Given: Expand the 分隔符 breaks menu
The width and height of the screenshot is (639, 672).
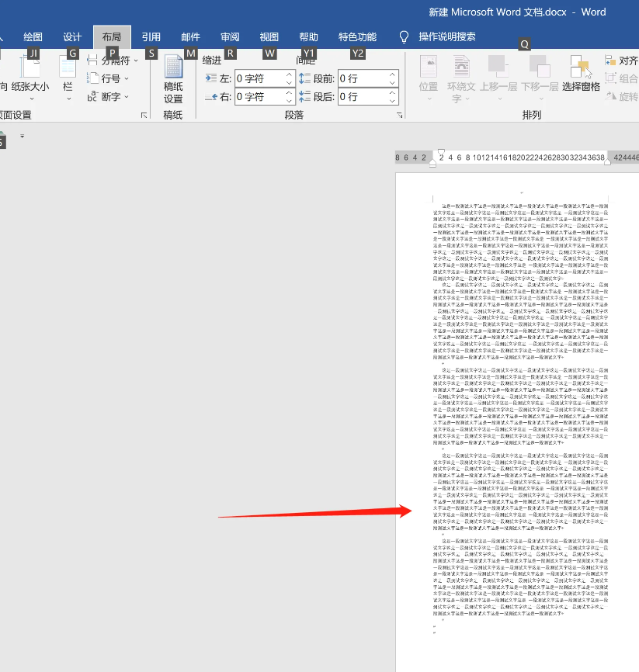Looking at the screenshot, I should coord(113,61).
